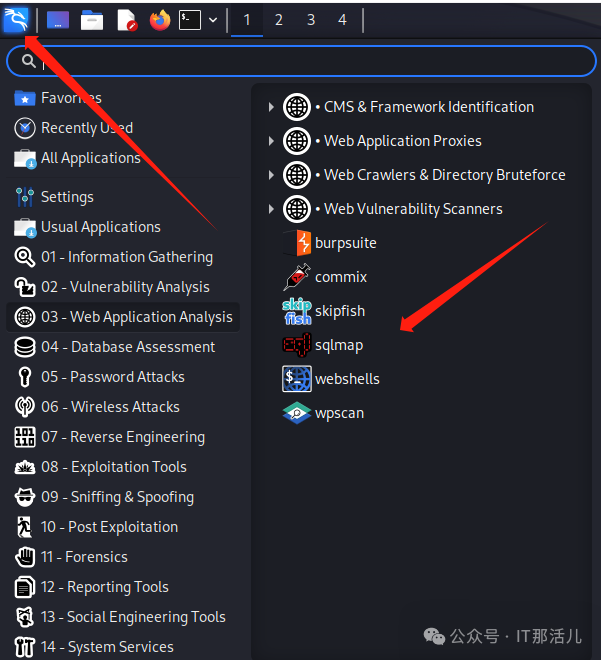This screenshot has height=660, width=601.
Task: Switch to workspace 4
Action: (x=342, y=20)
